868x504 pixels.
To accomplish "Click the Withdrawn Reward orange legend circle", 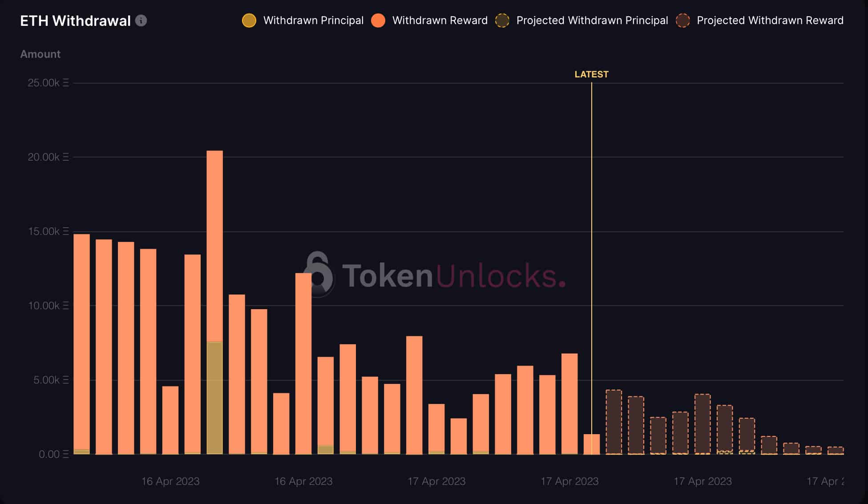I will pyautogui.click(x=378, y=20).
